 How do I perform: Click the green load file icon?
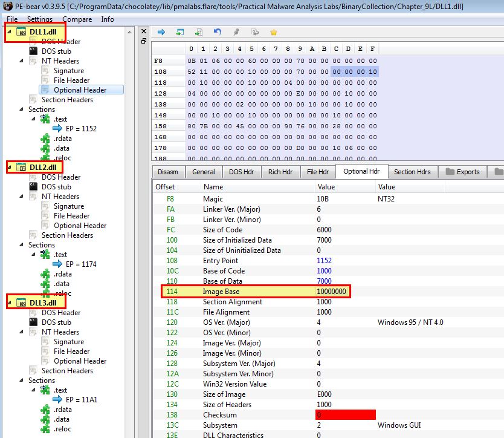pos(199,32)
